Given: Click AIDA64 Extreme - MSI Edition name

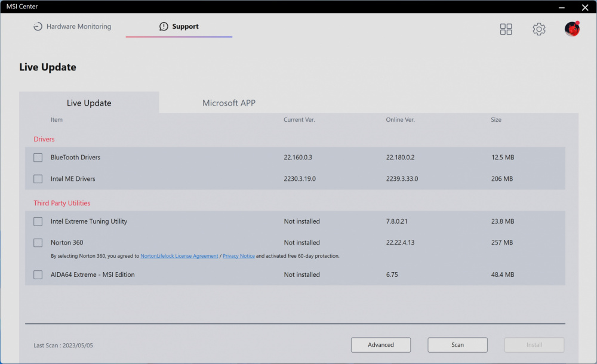Looking at the screenshot, I should click(x=93, y=275).
